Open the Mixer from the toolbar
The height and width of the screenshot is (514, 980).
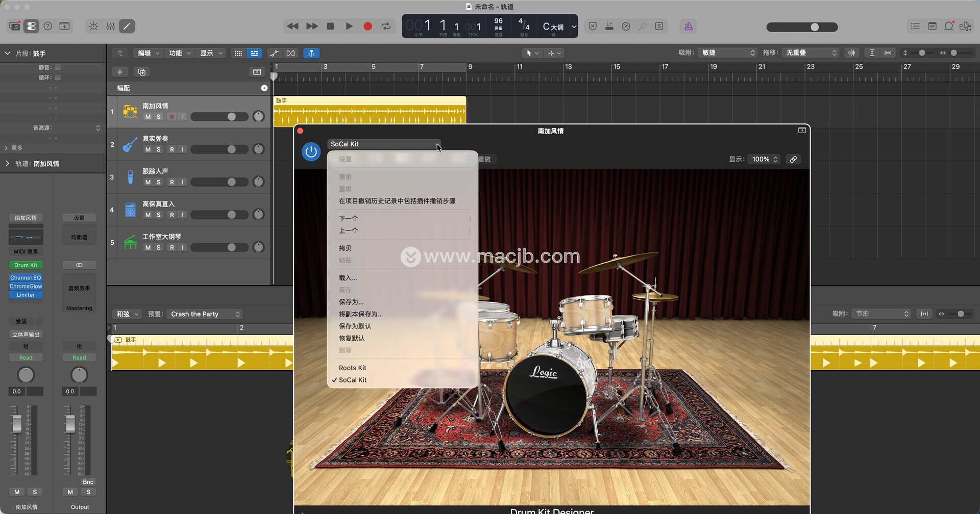[x=110, y=27]
